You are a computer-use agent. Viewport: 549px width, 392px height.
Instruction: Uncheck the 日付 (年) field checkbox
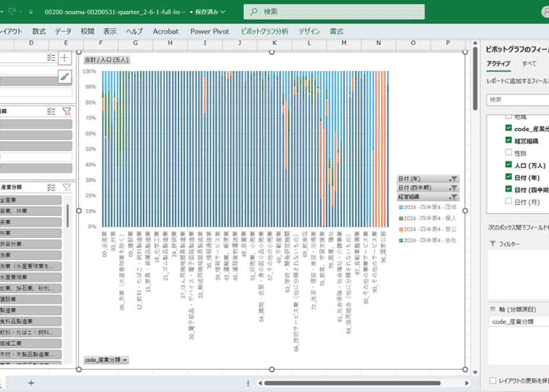(x=509, y=177)
